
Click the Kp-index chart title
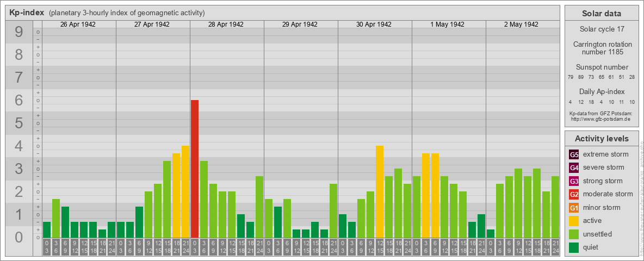pos(27,13)
